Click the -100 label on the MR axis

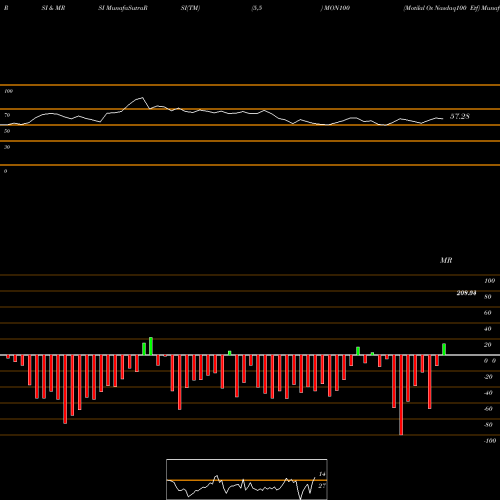point(490,441)
